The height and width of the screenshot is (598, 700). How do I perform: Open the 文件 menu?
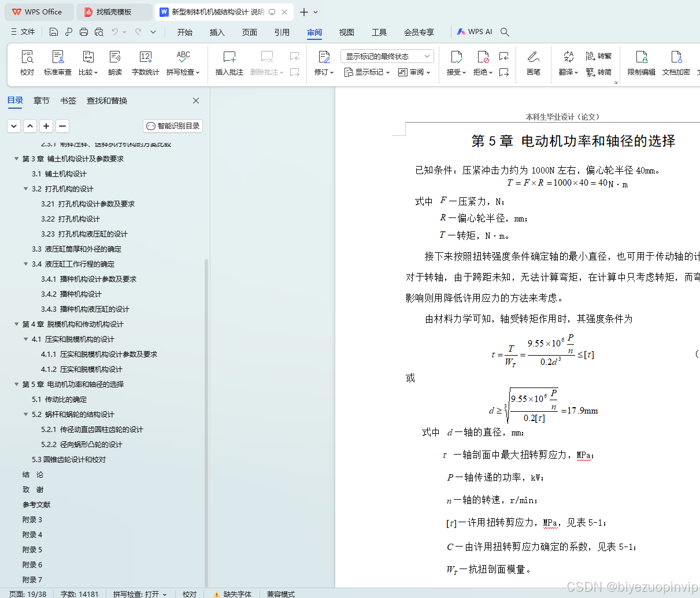click(x=23, y=32)
